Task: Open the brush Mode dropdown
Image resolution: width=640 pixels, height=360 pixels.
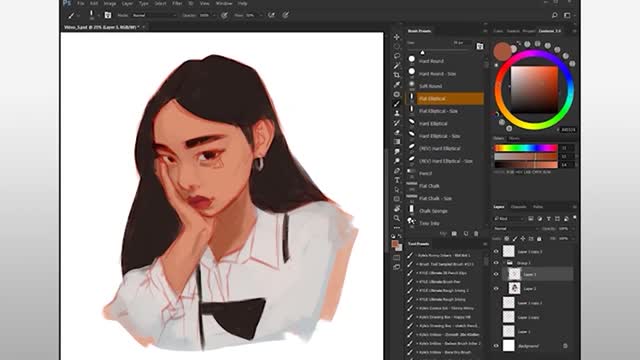Action: [154, 15]
